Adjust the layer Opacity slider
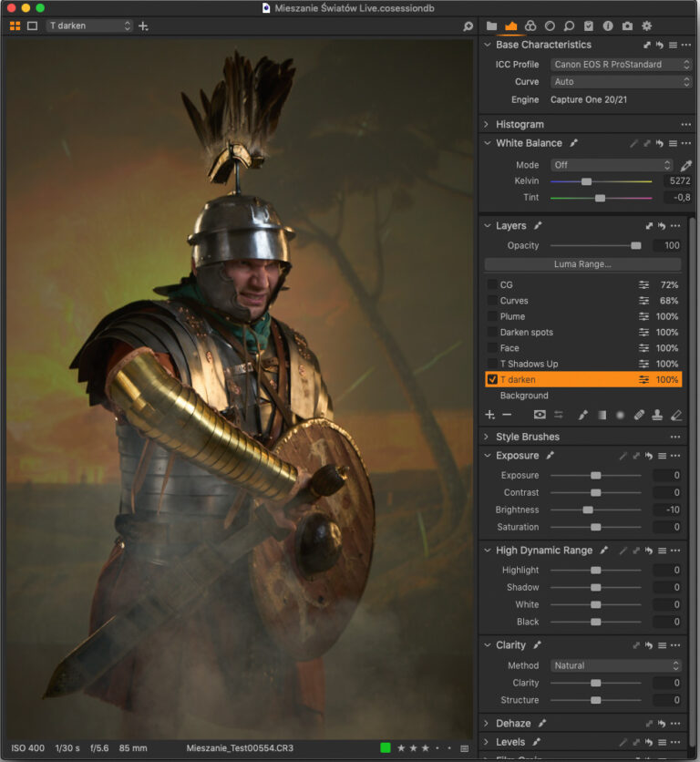This screenshot has height=762, width=700. (636, 245)
